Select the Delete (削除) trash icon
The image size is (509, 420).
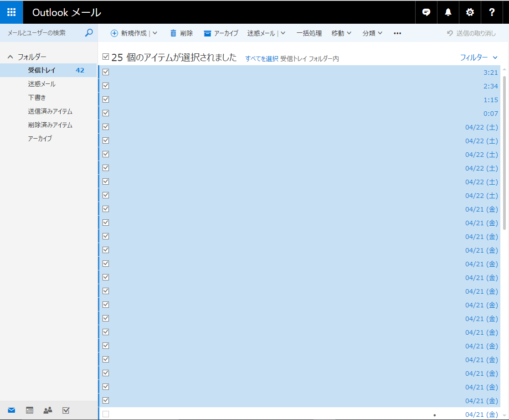coord(174,33)
